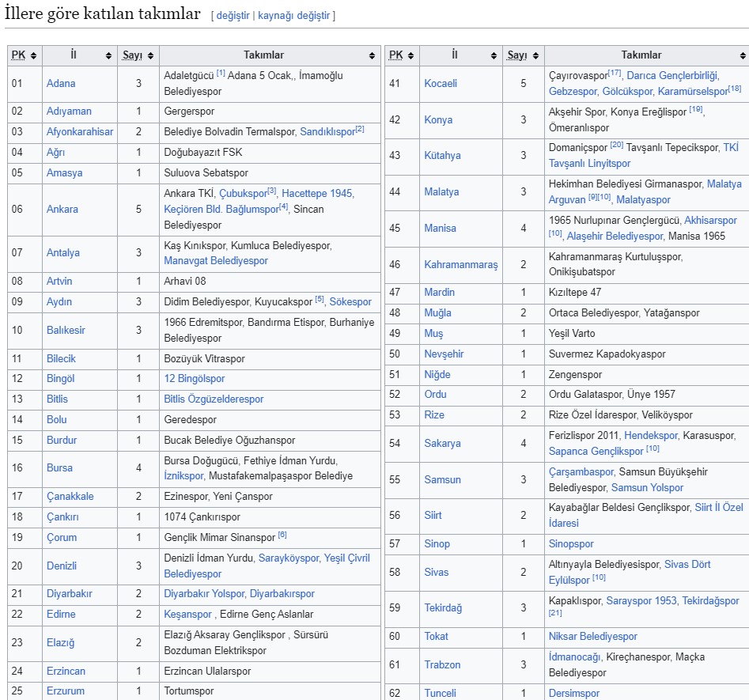Open the Kocaeli province link
The height and width of the screenshot is (700, 749).
tap(441, 84)
